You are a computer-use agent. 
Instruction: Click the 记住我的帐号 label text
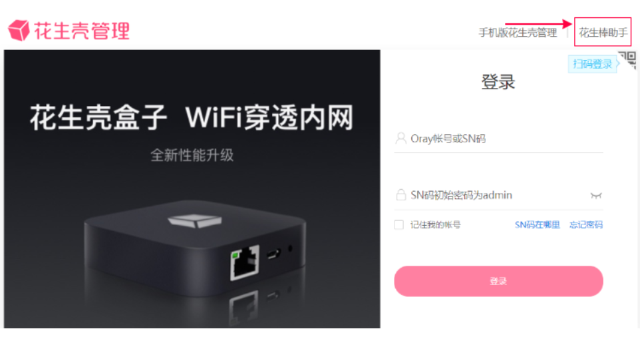tap(435, 224)
